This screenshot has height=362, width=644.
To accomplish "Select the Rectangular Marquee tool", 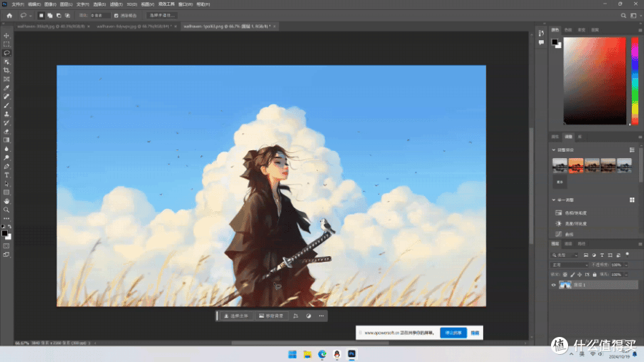I will pyautogui.click(x=6, y=44).
